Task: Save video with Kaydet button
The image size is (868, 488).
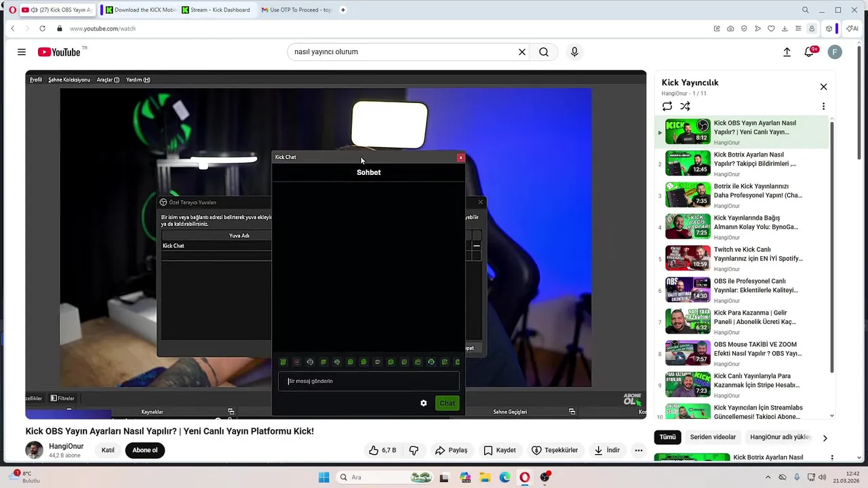Action: pyautogui.click(x=499, y=450)
